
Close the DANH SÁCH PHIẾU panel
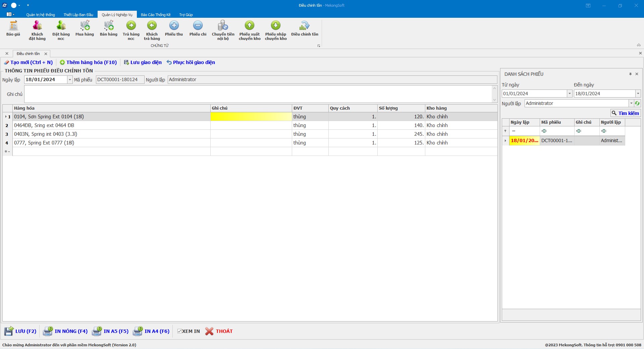point(637,74)
